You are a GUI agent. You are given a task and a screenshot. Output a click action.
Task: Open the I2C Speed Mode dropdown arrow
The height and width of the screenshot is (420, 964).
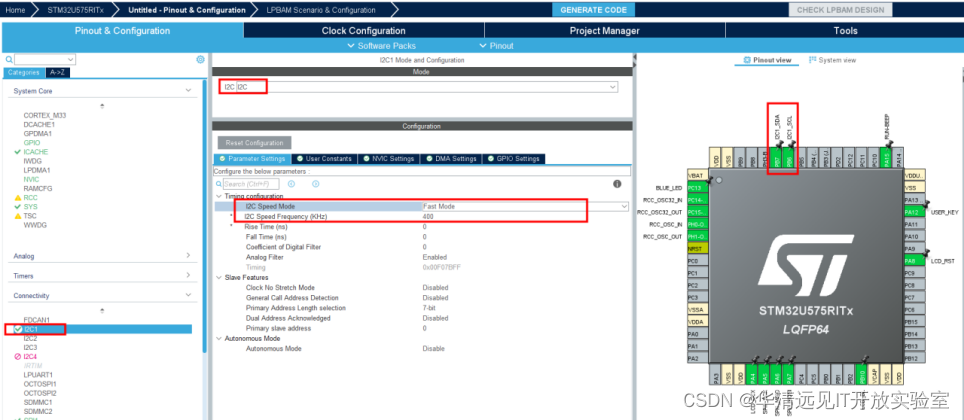[625, 207]
